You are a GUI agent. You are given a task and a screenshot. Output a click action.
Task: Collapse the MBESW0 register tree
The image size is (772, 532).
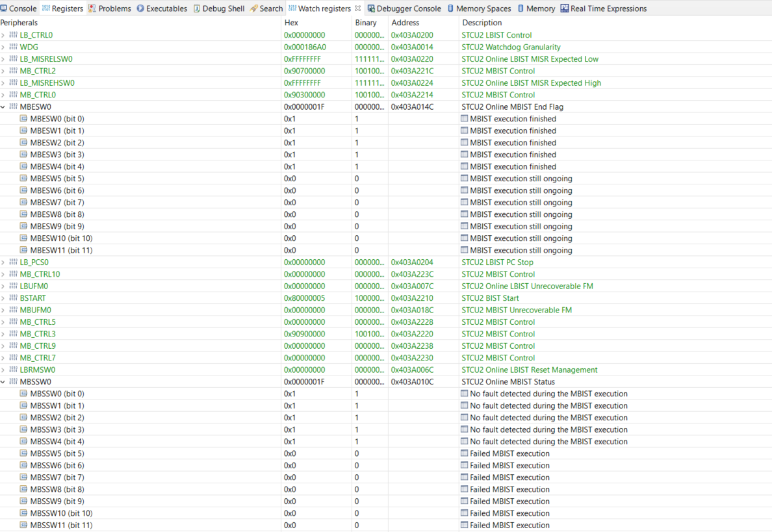pyautogui.click(x=4, y=107)
